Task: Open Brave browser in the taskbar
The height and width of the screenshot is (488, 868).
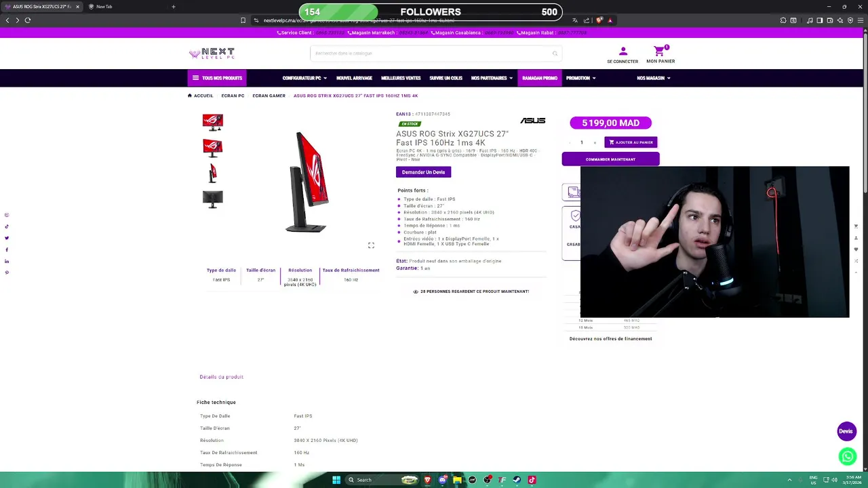Action: (427, 480)
